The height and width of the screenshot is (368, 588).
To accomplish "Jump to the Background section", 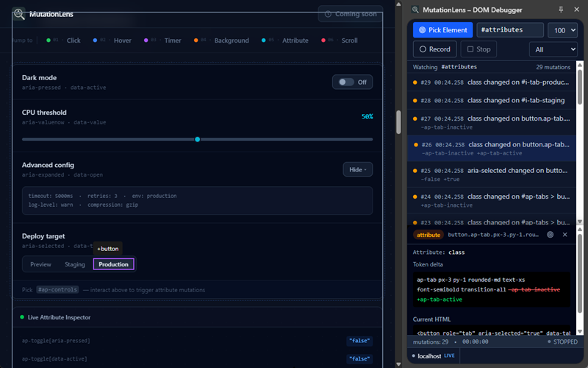I will [221, 40].
